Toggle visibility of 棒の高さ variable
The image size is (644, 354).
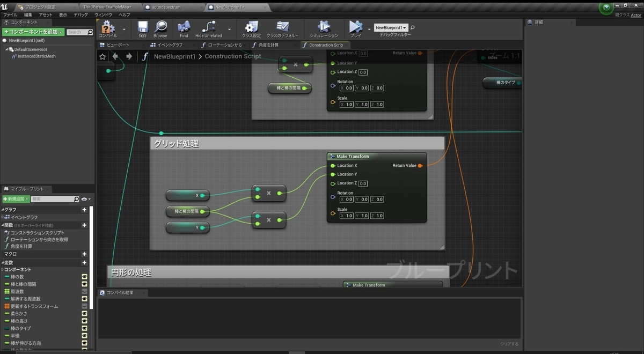tap(84, 321)
